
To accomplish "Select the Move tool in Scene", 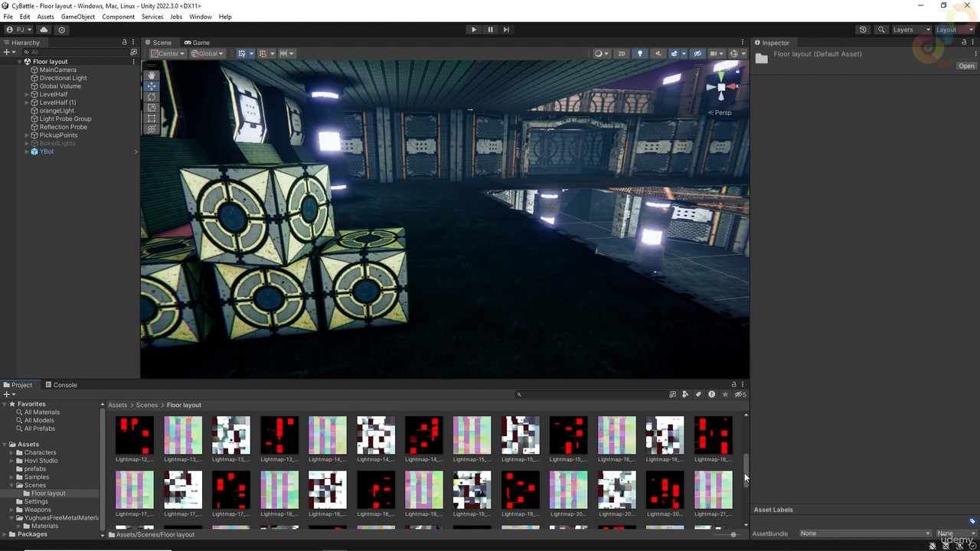I will tap(151, 86).
